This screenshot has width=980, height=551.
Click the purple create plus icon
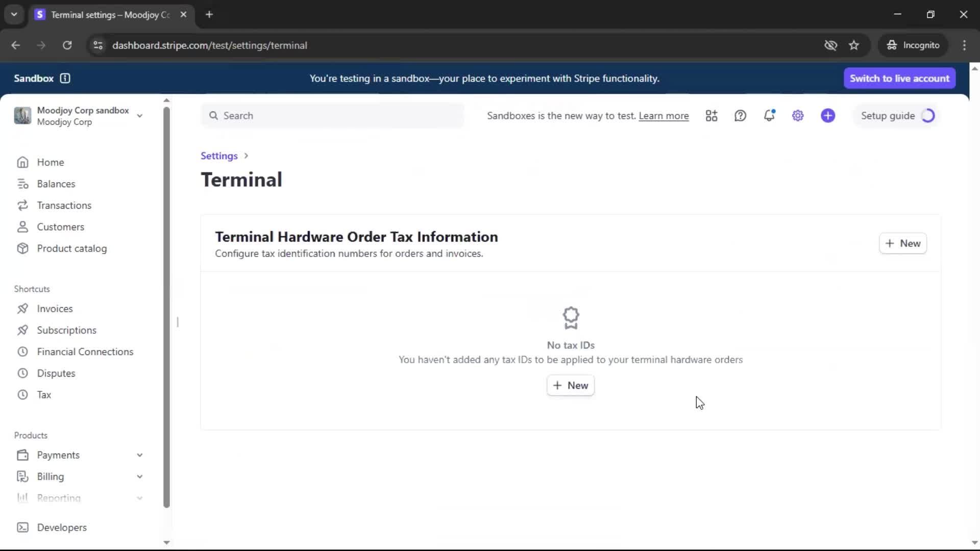click(x=828, y=116)
